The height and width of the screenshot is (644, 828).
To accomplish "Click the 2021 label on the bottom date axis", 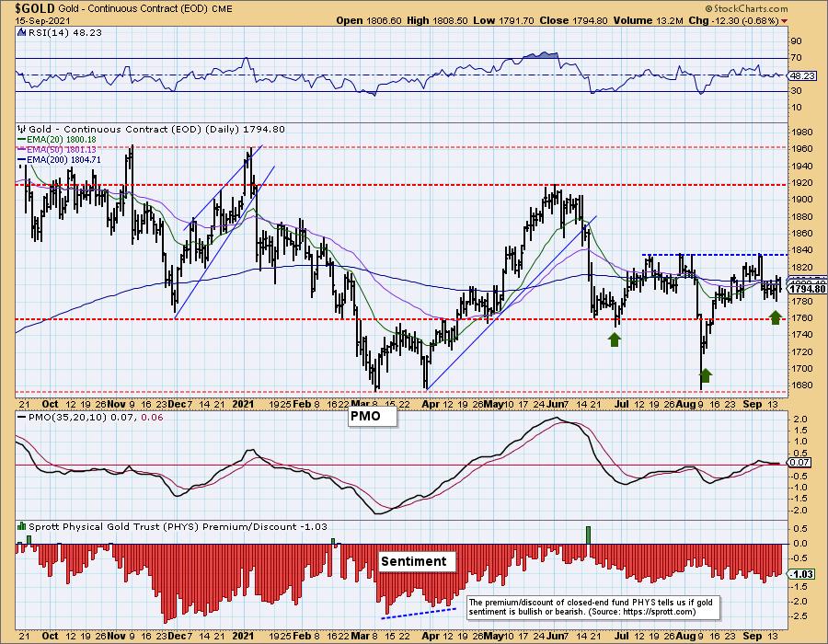I will (243, 636).
